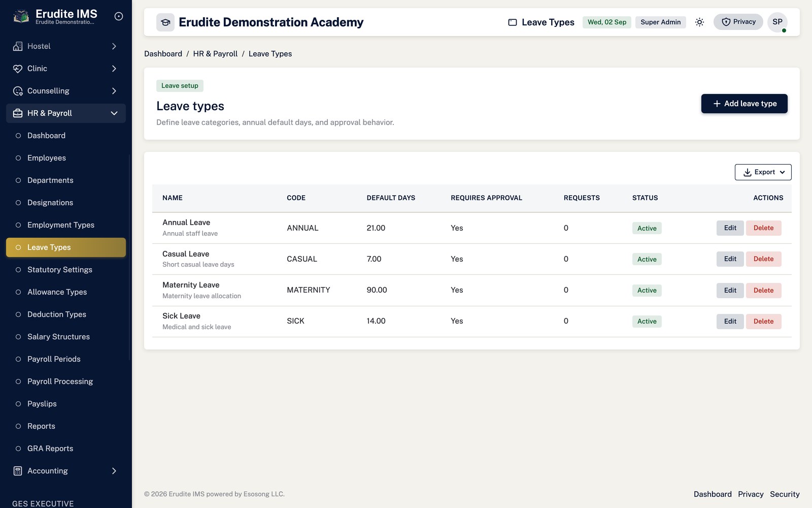Click the Leave Types header page icon
812x508 pixels.
click(x=513, y=22)
